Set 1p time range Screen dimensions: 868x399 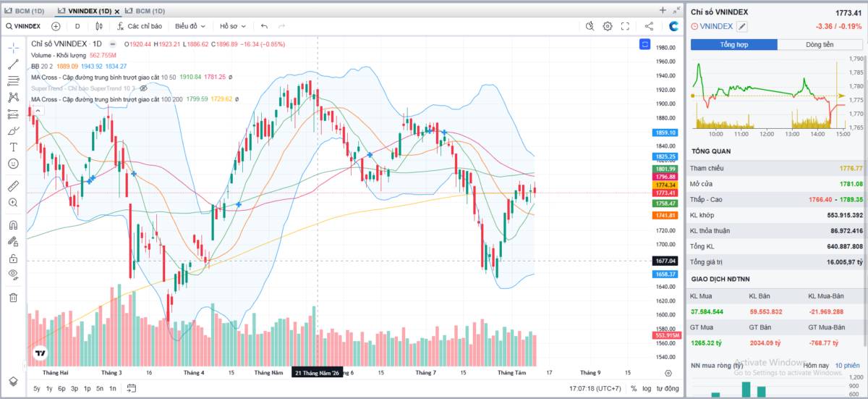87,389
